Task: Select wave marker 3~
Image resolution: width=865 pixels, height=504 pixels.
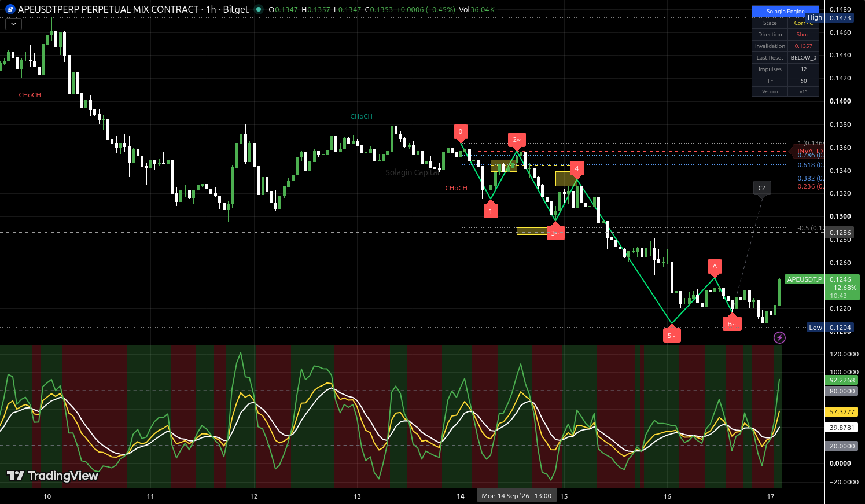Action: (x=555, y=232)
